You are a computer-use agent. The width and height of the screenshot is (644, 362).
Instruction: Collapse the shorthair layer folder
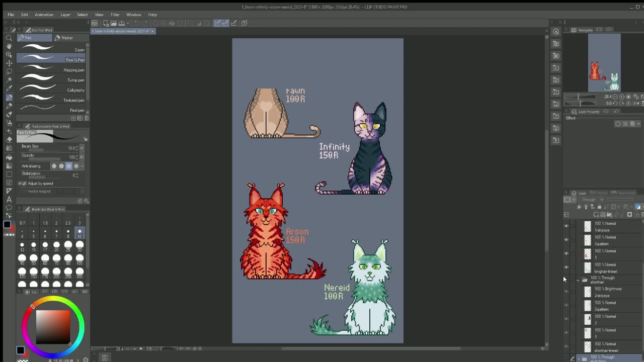(578, 280)
